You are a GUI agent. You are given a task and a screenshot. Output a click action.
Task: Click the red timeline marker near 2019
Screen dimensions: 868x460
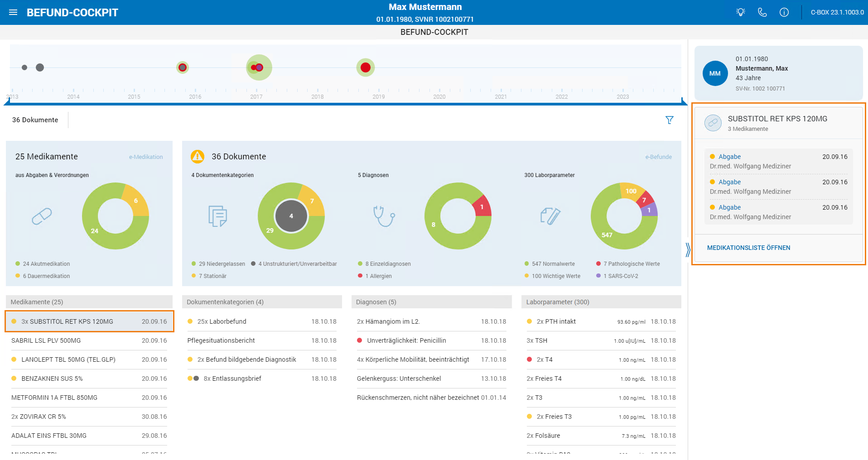coord(366,67)
